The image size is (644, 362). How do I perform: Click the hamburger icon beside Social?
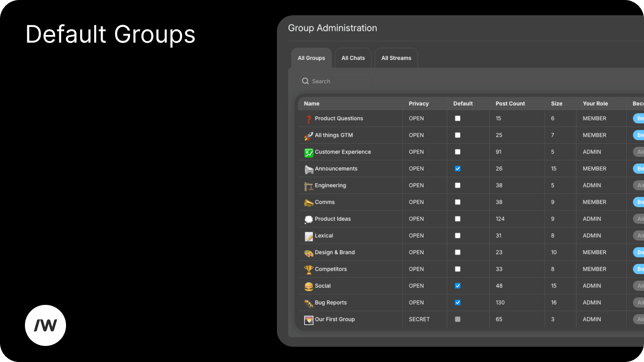click(x=308, y=286)
